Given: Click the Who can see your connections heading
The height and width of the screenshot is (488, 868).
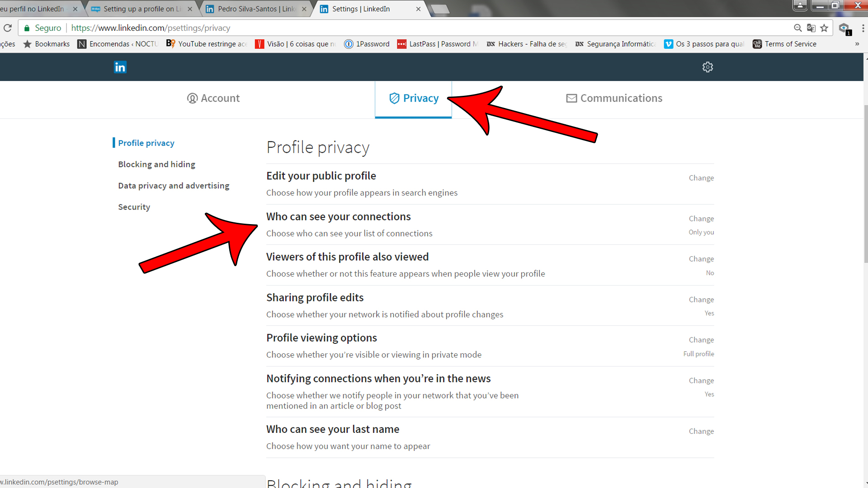Looking at the screenshot, I should 338,216.
